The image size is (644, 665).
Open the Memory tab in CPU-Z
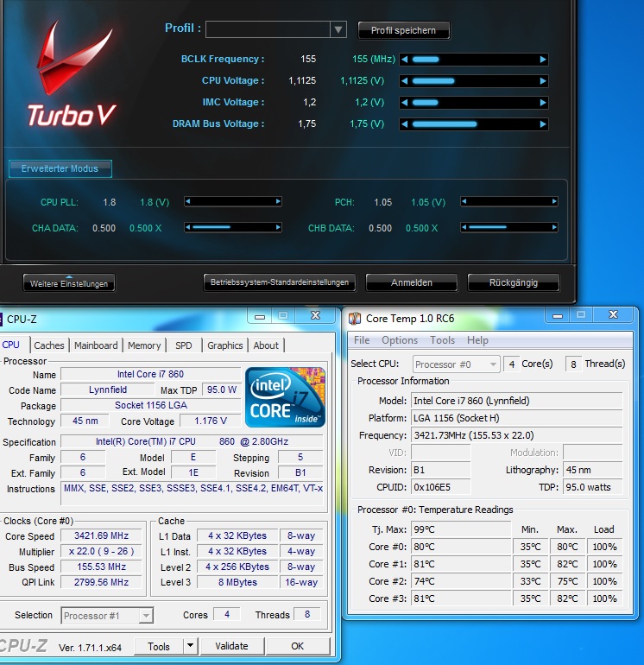[x=144, y=345]
